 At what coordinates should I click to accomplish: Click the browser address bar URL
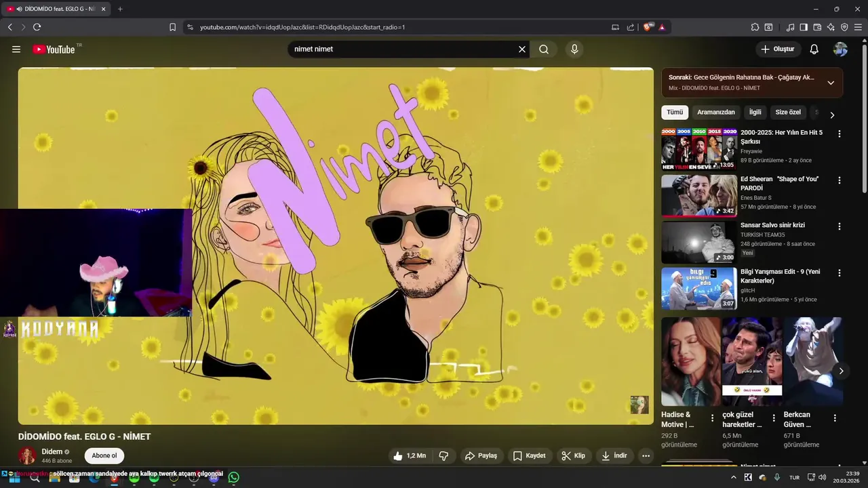tap(302, 27)
